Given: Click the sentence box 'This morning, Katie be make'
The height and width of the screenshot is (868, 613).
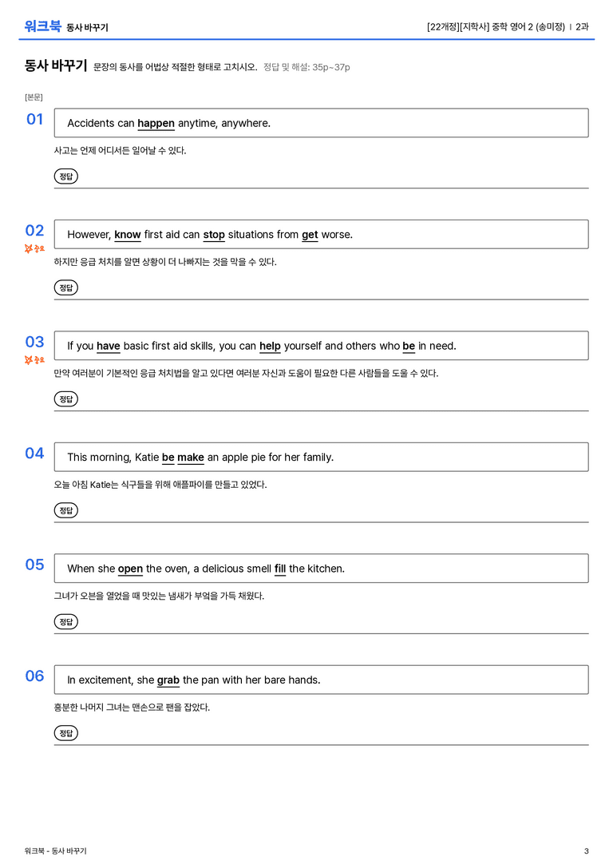Looking at the screenshot, I should [322, 457].
